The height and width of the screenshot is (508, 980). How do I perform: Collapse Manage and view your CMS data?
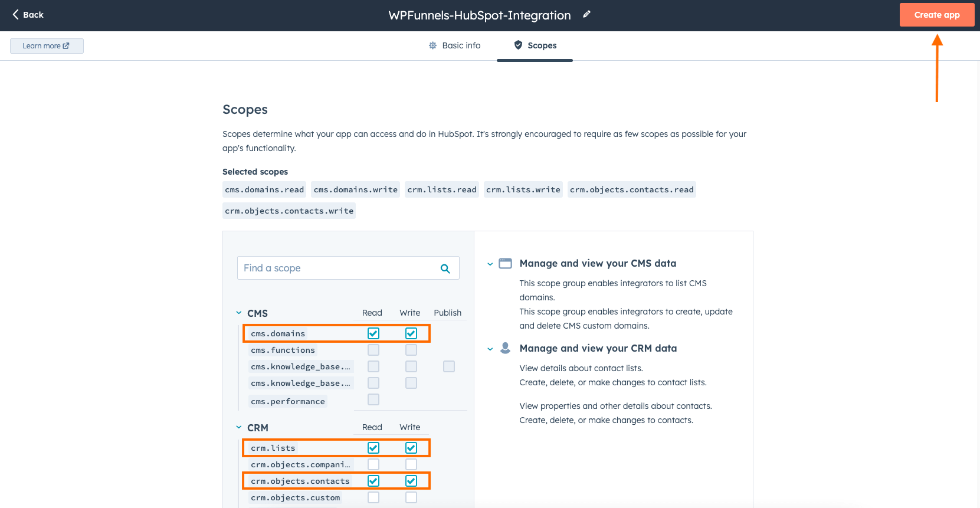490,264
